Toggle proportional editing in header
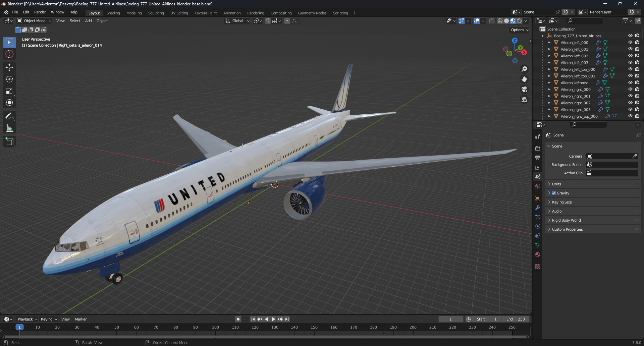This screenshot has height=346, width=644. coord(287,21)
